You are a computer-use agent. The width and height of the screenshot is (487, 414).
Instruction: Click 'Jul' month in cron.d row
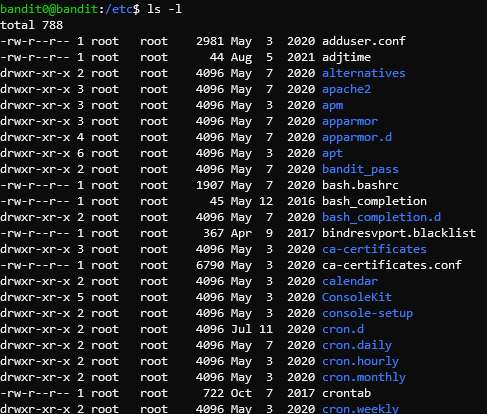[x=241, y=329]
